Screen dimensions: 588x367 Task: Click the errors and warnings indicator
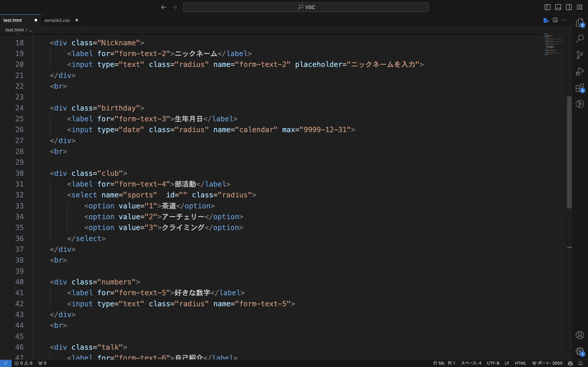[x=23, y=363]
